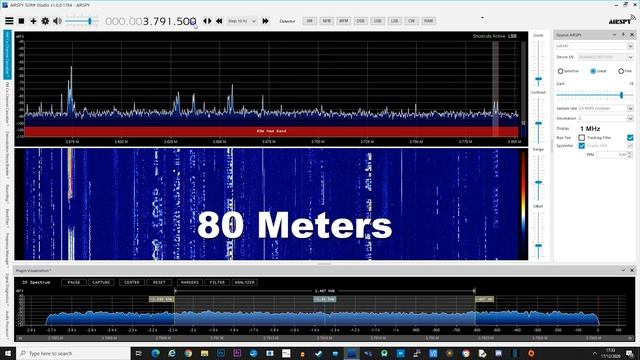The height and width of the screenshot is (360, 640).
Task: Open the SDR# main hamburger menu
Action: pos(9,21)
